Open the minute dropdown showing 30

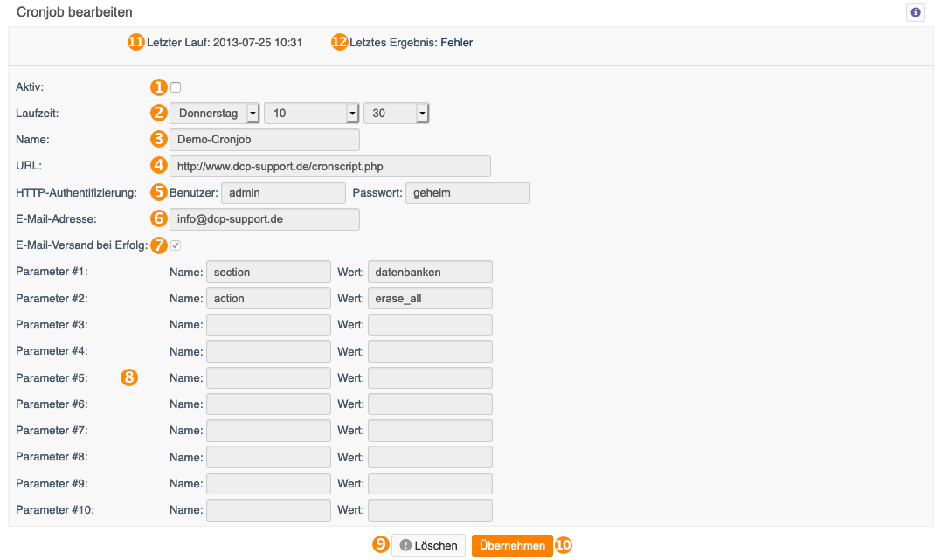click(396, 113)
